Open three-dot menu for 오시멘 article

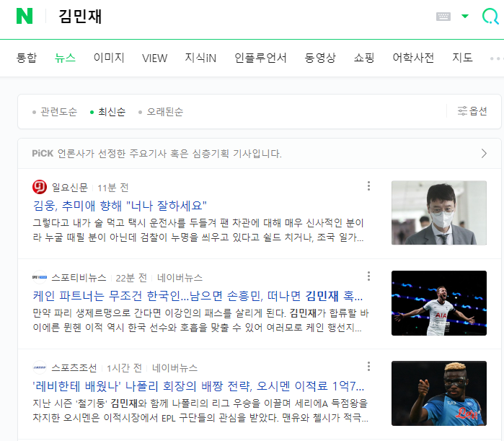click(368, 366)
